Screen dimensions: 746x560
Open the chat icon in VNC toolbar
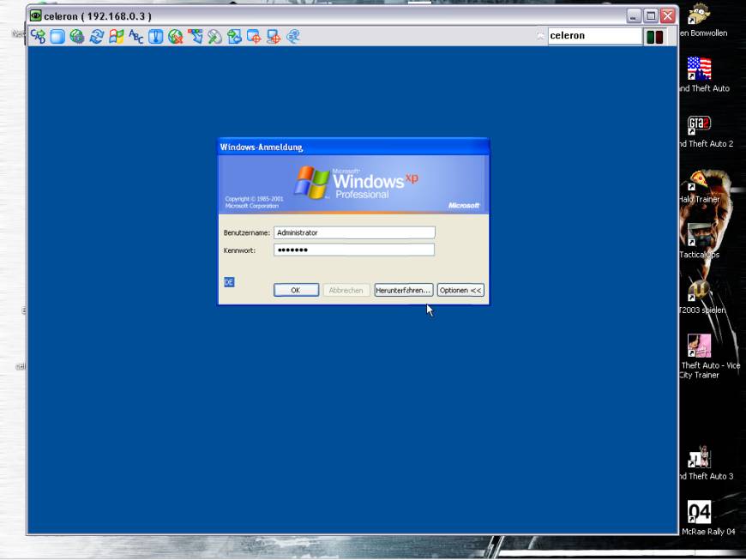coord(293,36)
